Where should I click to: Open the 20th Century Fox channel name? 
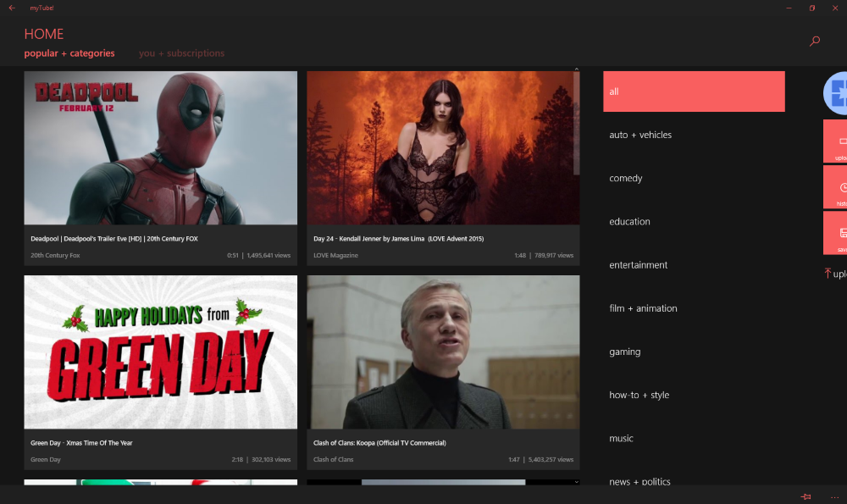point(55,256)
